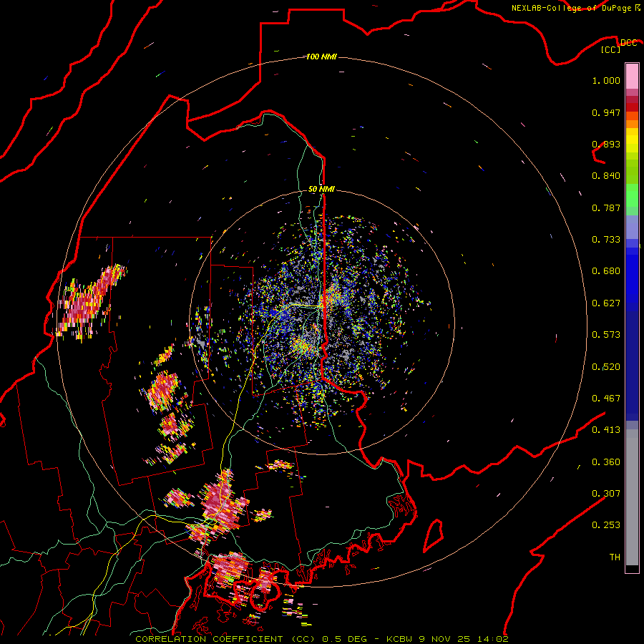The width and height of the screenshot is (644, 644).
Task: Click the 100 NMI range ring label
Action: 321,57
